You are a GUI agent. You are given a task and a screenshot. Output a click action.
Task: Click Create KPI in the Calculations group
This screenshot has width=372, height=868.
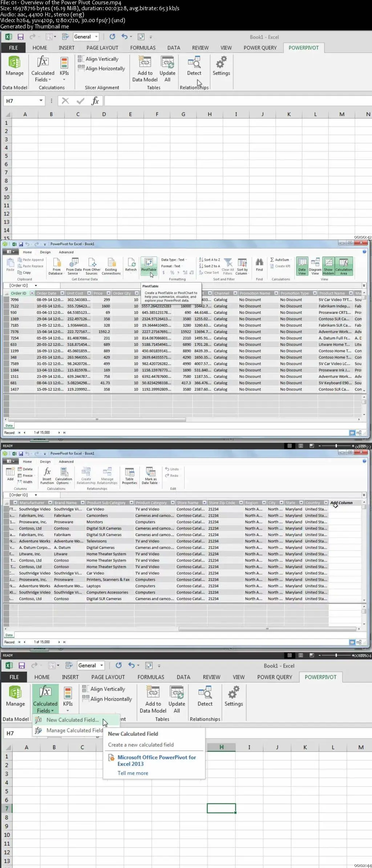[x=280, y=266]
